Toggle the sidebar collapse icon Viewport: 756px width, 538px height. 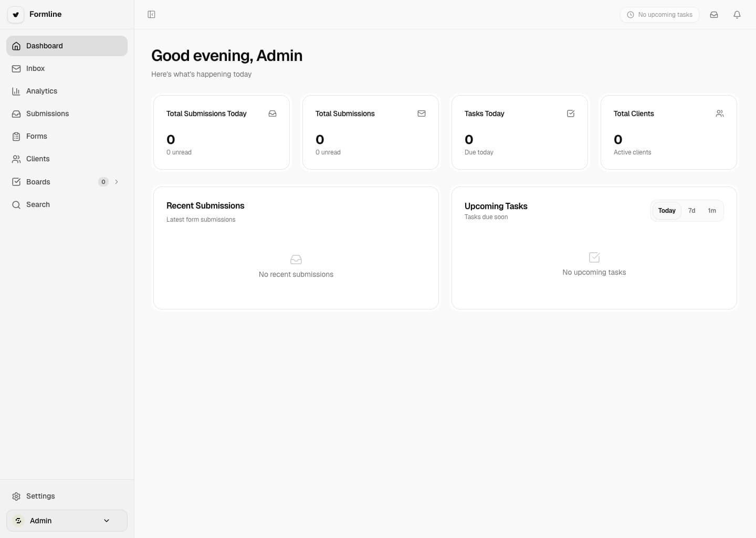pos(151,15)
